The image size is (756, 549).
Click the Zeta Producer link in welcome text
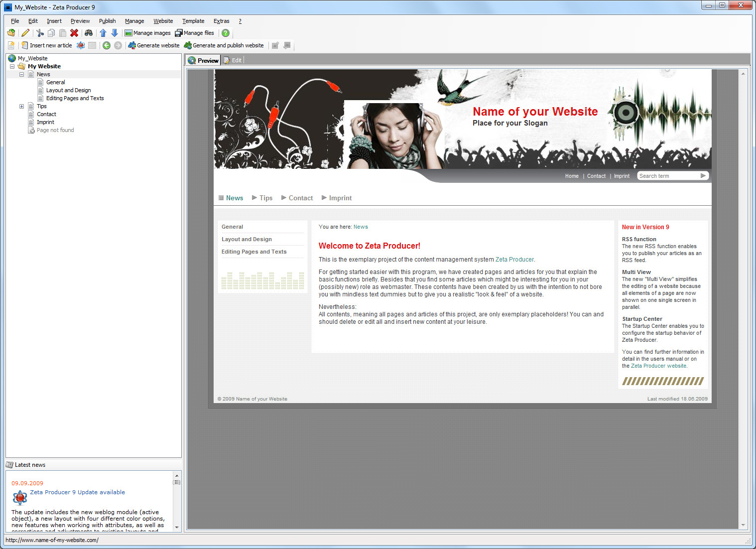click(x=514, y=260)
